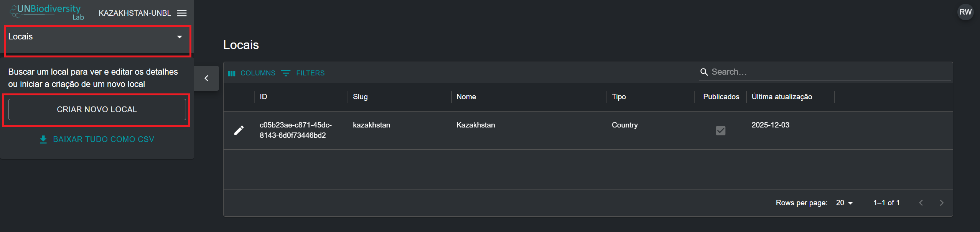Click the search magnifier icon
Image resolution: width=980 pixels, height=232 pixels.
pyautogui.click(x=704, y=72)
